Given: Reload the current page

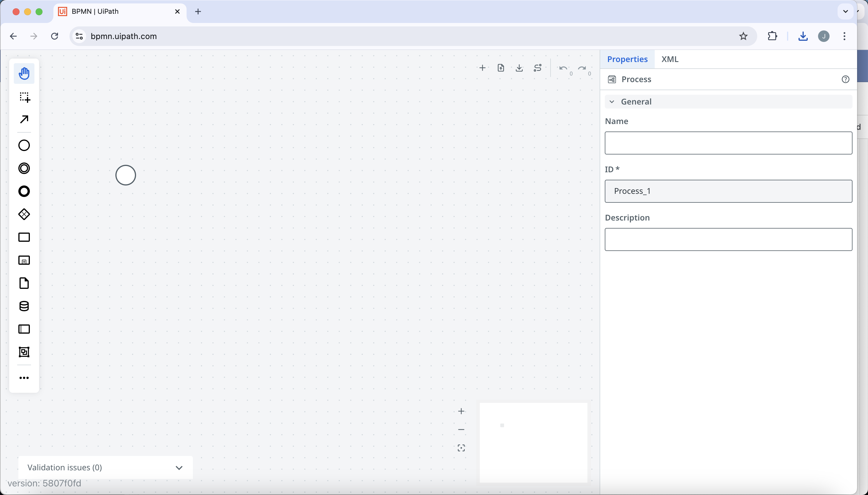Looking at the screenshot, I should pyautogui.click(x=54, y=36).
